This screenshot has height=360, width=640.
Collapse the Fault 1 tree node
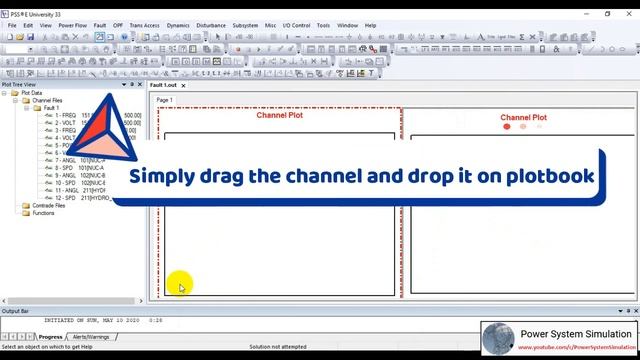click(27, 108)
